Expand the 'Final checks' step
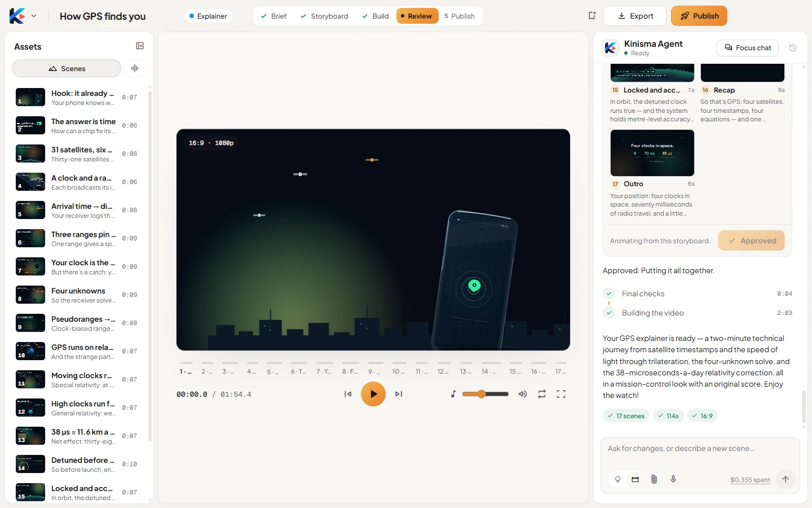 [x=698, y=294]
